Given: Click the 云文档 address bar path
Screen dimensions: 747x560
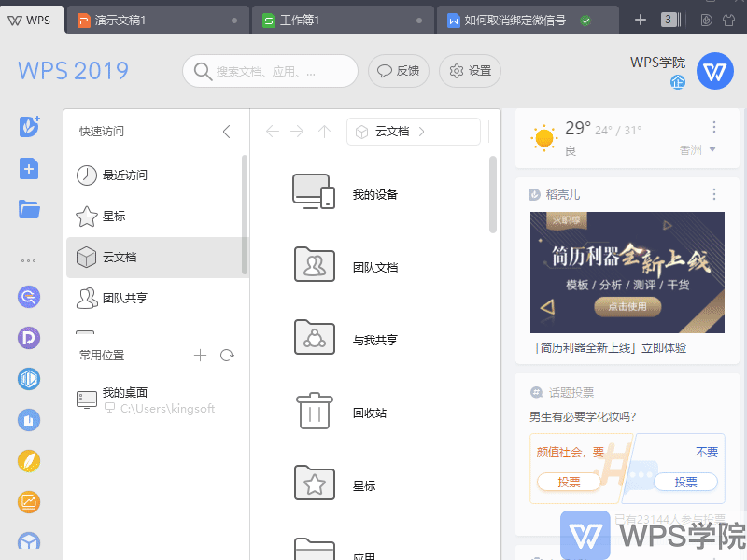Looking at the screenshot, I should 413,132.
